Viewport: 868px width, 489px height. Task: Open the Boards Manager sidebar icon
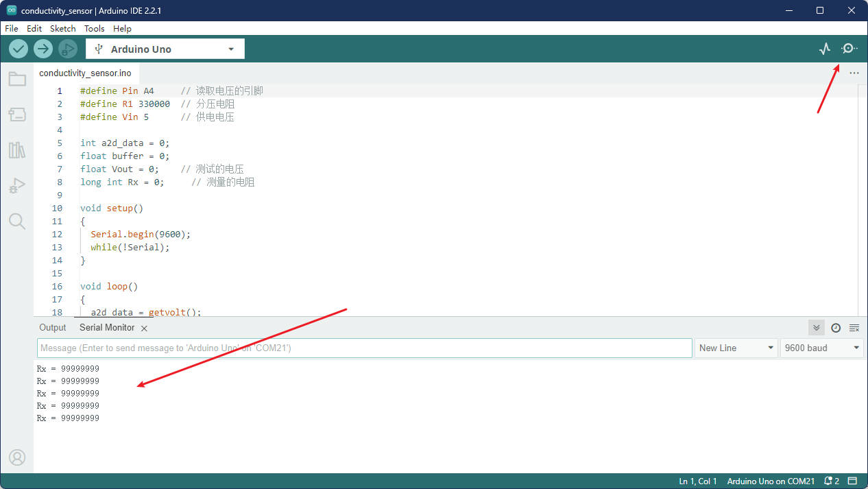(x=17, y=115)
